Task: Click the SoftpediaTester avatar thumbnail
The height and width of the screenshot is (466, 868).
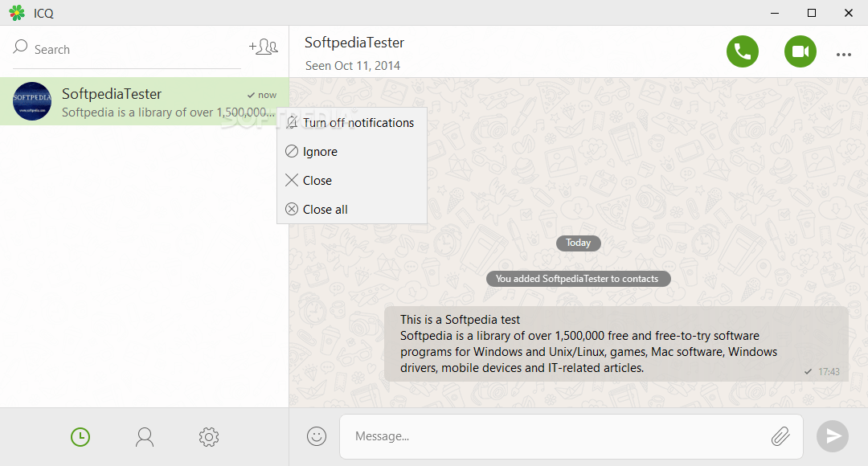Action: pos(32,101)
